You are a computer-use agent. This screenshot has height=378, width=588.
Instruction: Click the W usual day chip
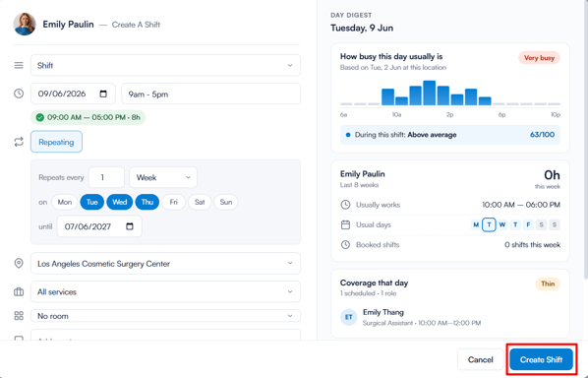(x=502, y=224)
